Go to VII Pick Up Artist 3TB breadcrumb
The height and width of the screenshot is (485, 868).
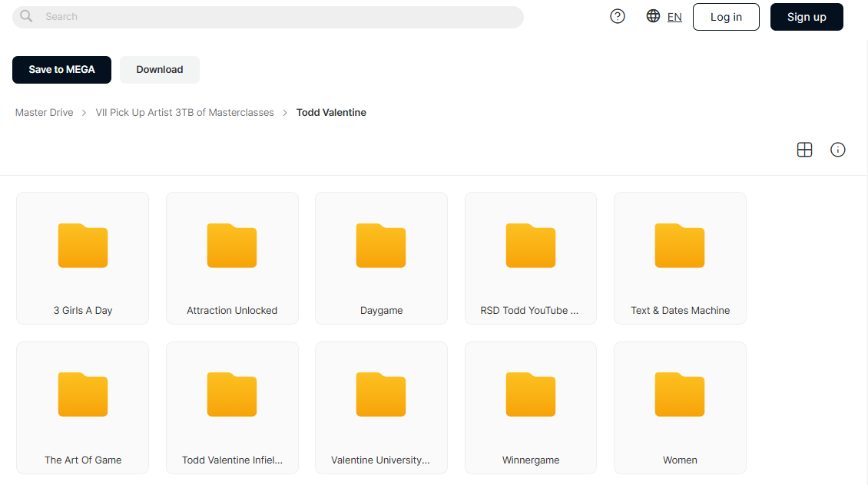click(x=184, y=112)
